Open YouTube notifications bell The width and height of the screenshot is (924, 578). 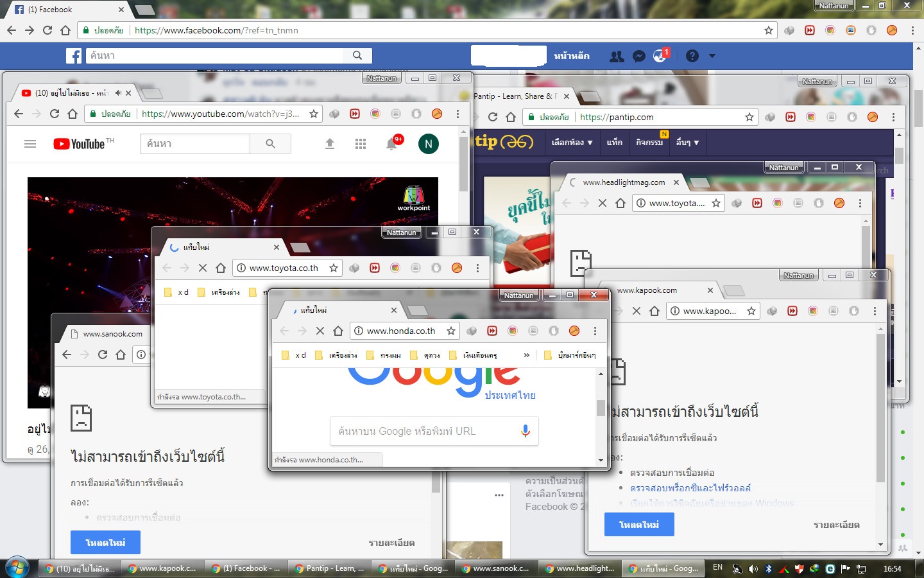(x=391, y=144)
